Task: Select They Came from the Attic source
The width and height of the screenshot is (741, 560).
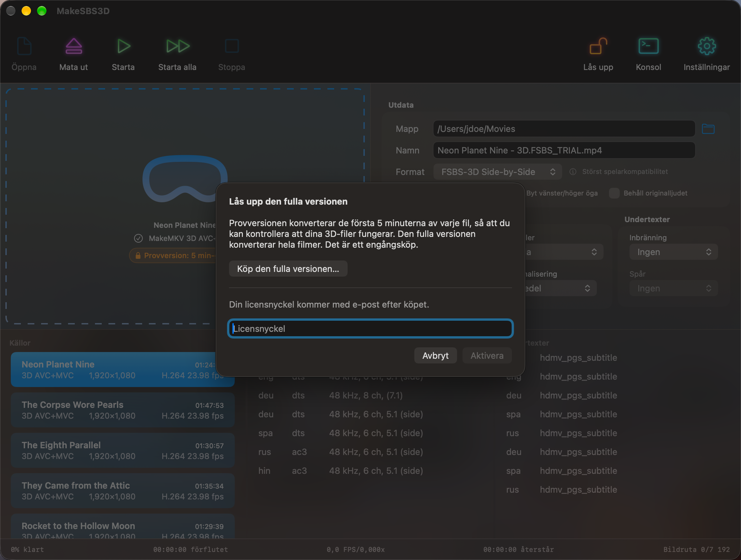Action: pos(123,491)
